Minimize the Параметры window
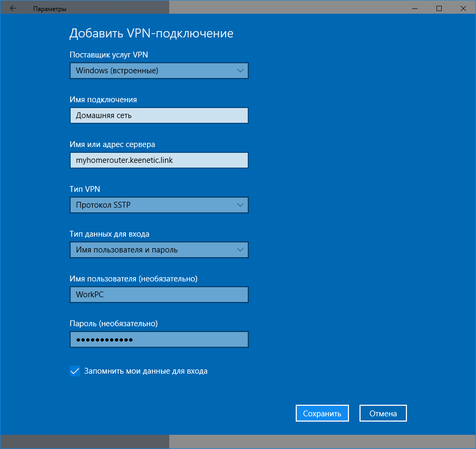The width and height of the screenshot is (476, 449). point(415,8)
